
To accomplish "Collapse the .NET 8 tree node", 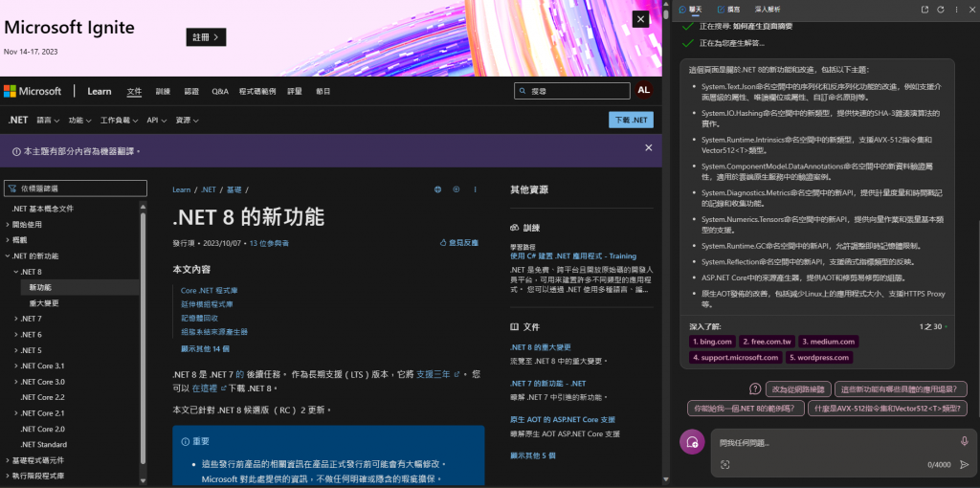I will tap(15, 272).
